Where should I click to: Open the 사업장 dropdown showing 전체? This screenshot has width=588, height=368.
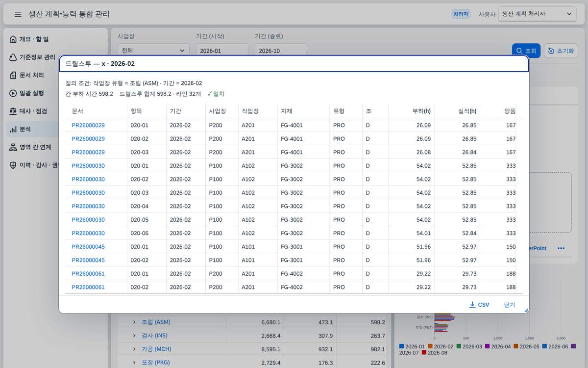[153, 51]
